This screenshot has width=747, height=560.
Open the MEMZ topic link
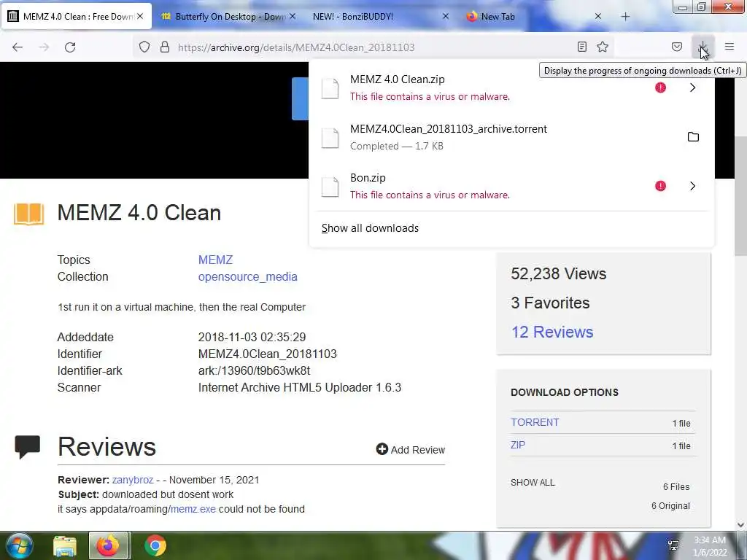coord(215,260)
